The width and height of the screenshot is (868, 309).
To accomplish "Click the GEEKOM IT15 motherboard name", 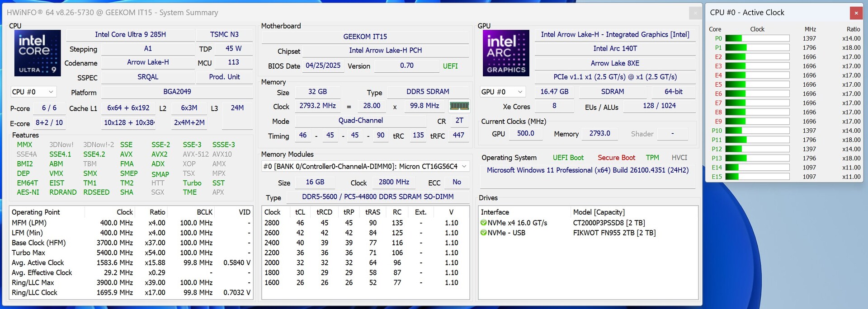I will [365, 37].
